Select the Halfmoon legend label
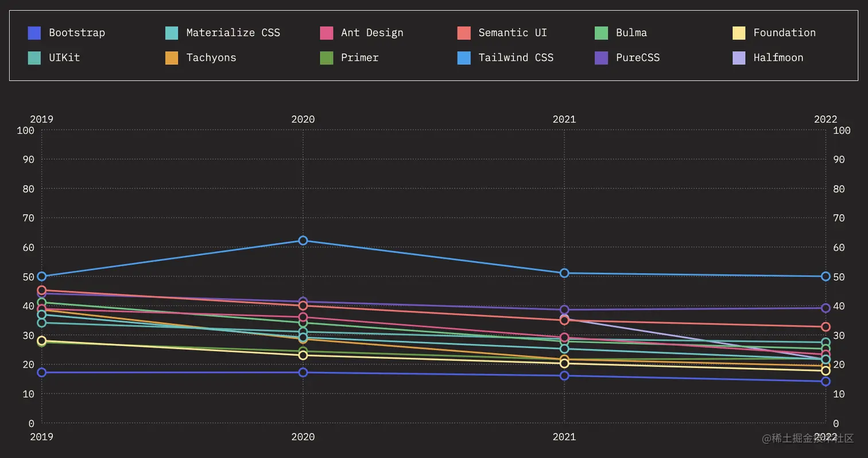 point(778,57)
